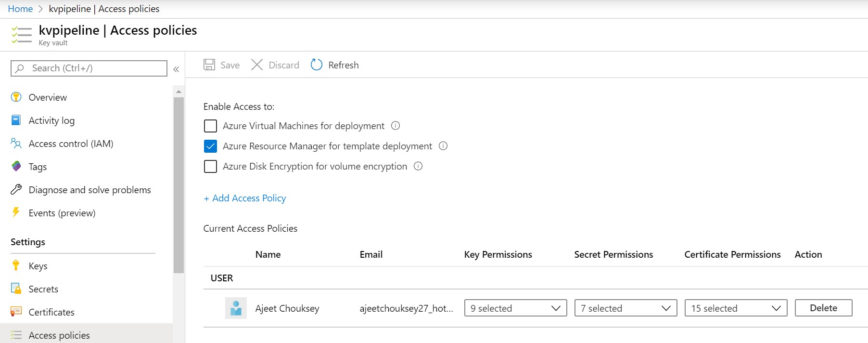This screenshot has height=343, width=868.
Task: Click the Keys icon under Settings
Action: pos(16,265)
